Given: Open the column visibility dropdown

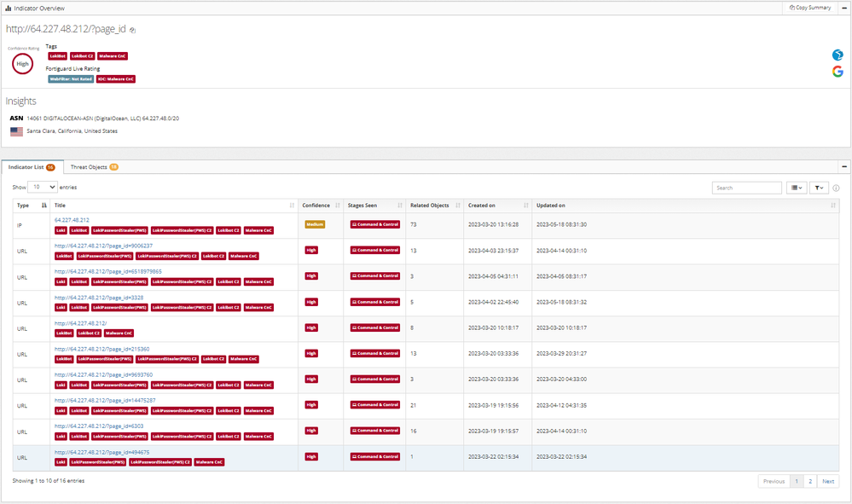Looking at the screenshot, I should point(797,188).
